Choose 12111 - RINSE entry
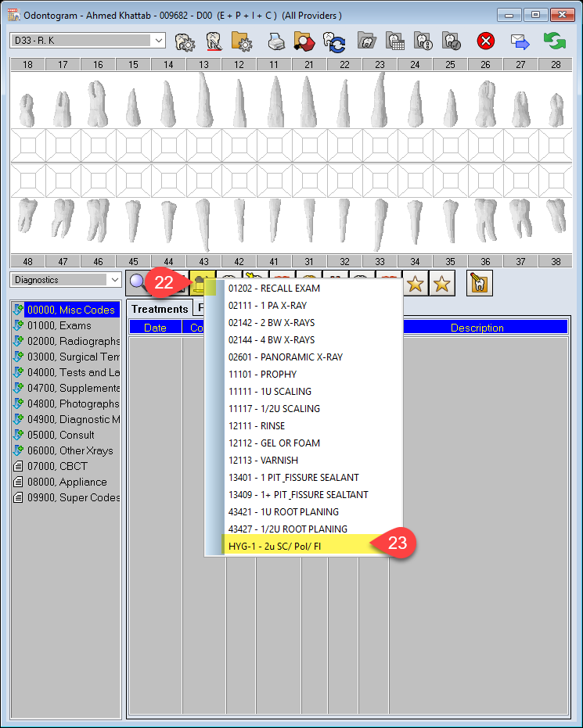The height and width of the screenshot is (728, 583). tap(303, 425)
